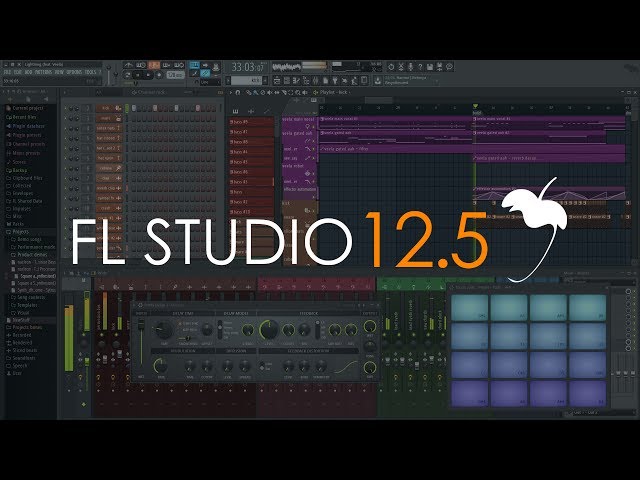Expand Plugin presets folder

pyautogui.click(x=24, y=135)
